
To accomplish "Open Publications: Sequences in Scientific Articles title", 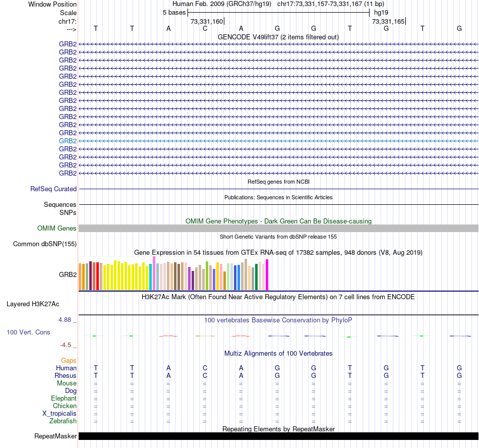I will point(278,197).
